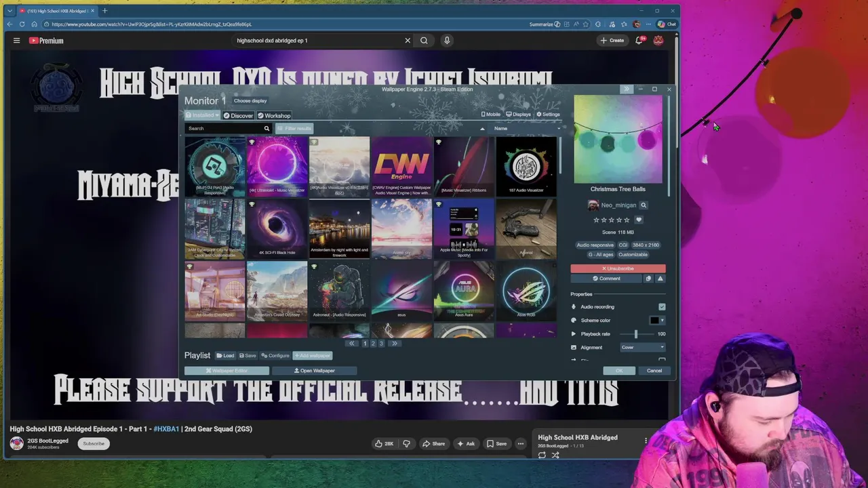Open the Wallpaper Editor
868x488 pixels.
(x=226, y=371)
